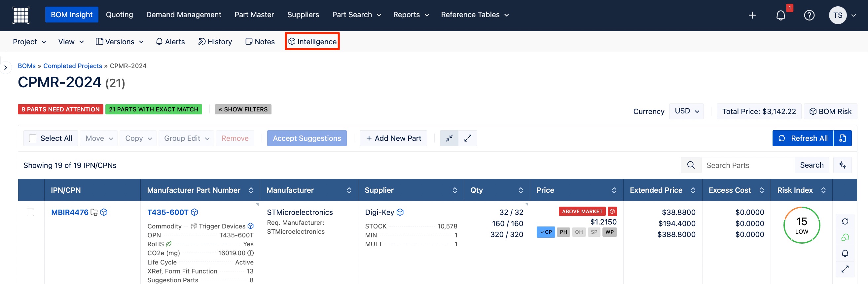Open the Move dropdown
The image size is (868, 284).
pos(99,138)
